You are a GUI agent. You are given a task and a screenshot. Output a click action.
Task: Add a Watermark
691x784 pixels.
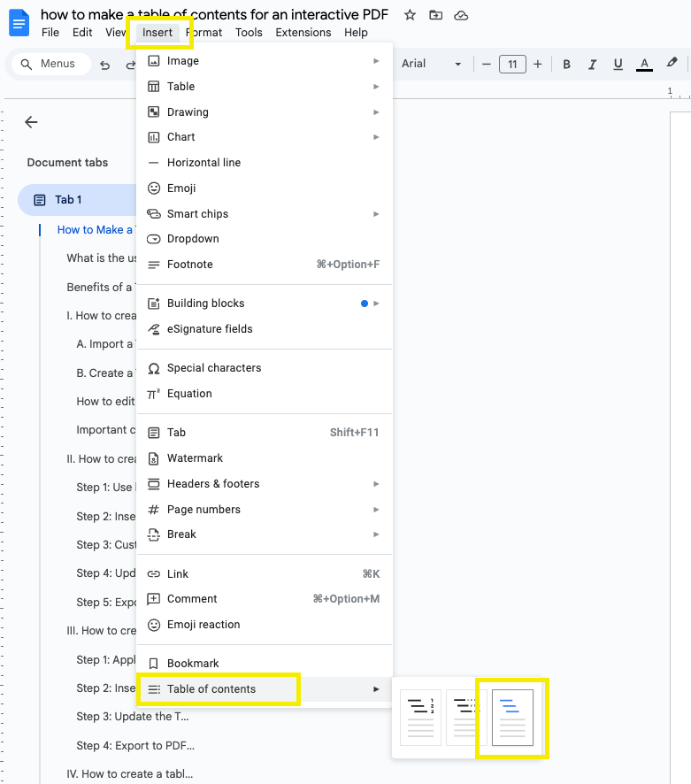[265, 458]
